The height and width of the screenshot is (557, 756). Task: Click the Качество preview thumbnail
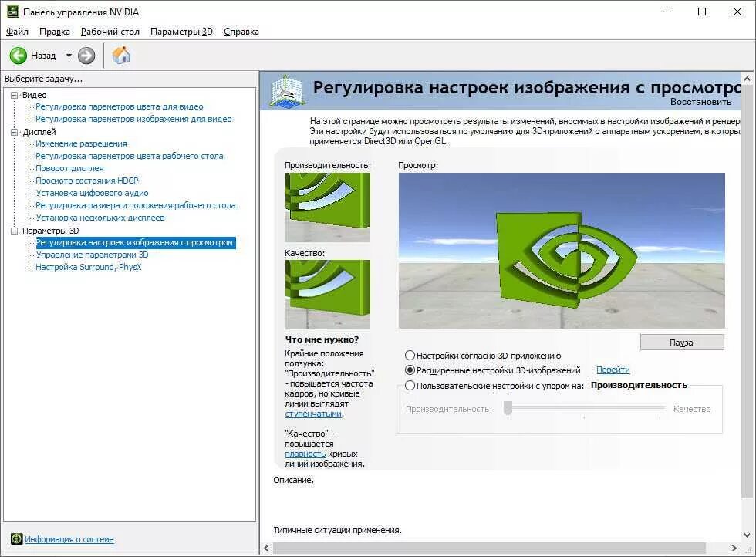coord(328,295)
